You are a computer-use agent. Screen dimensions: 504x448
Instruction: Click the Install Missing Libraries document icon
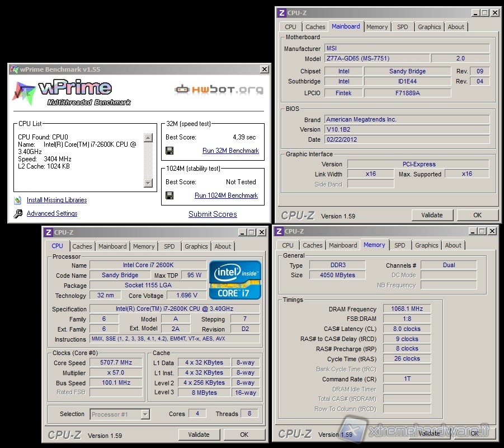click(17, 200)
